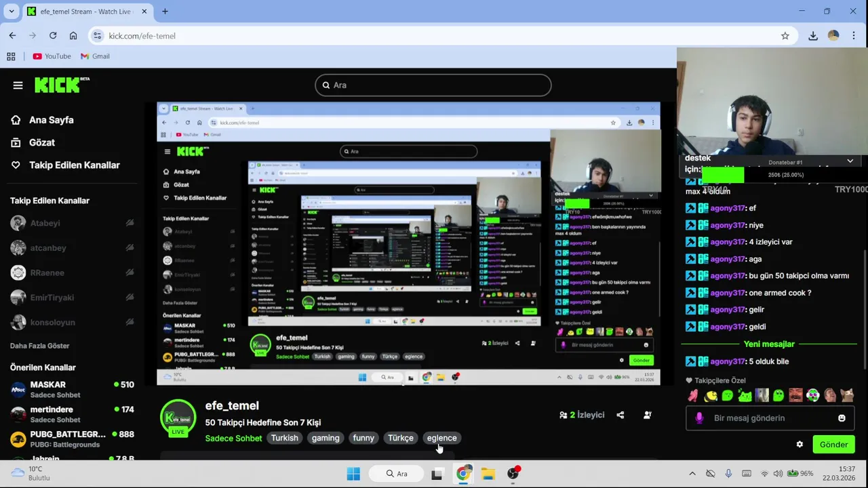This screenshot has height=488, width=868.
Task: Collapse chat goal dropdown chevron
Action: click(850, 161)
